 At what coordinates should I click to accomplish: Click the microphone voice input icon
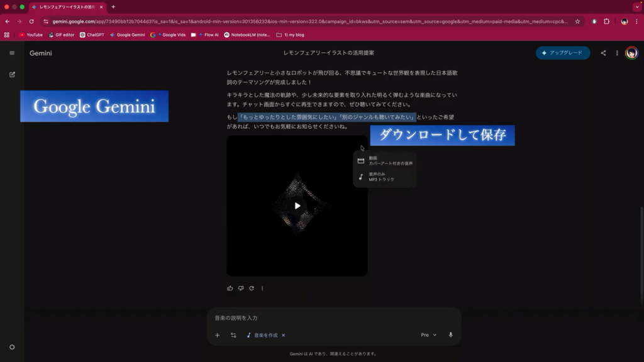pyautogui.click(x=450, y=335)
